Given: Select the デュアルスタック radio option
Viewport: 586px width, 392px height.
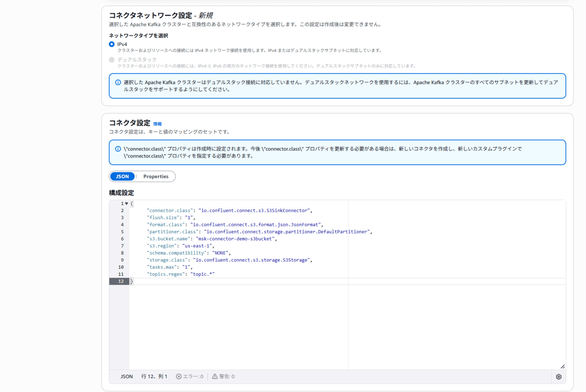Looking at the screenshot, I should 112,60.
